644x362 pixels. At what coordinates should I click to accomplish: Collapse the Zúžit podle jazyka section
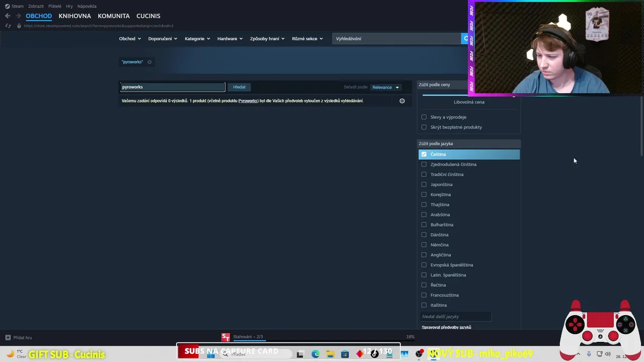[x=469, y=144]
